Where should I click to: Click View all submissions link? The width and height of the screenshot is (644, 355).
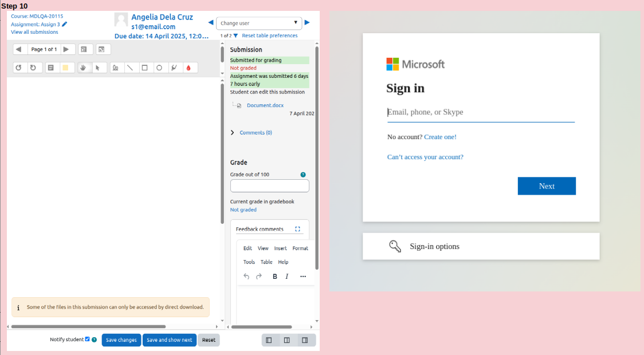[x=34, y=32]
